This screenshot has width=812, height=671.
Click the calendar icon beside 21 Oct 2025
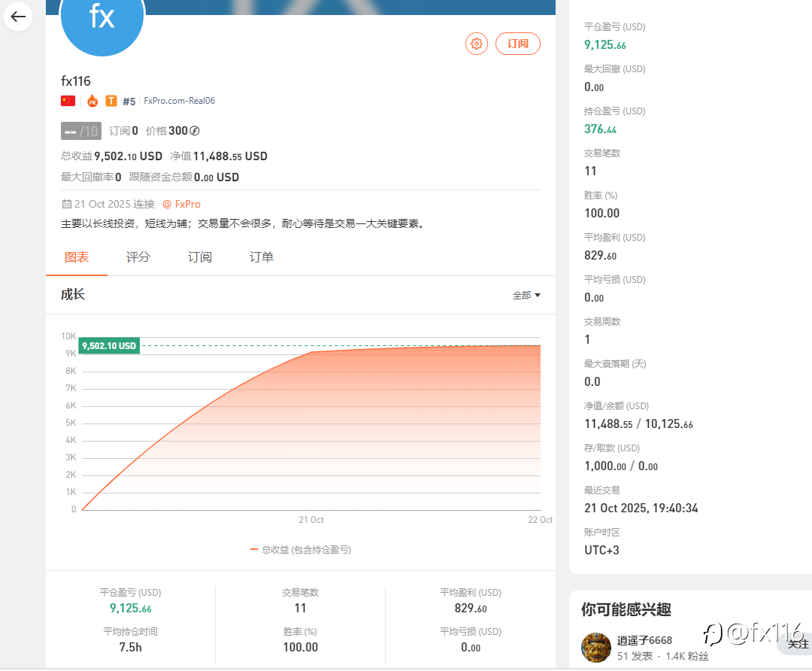click(66, 204)
